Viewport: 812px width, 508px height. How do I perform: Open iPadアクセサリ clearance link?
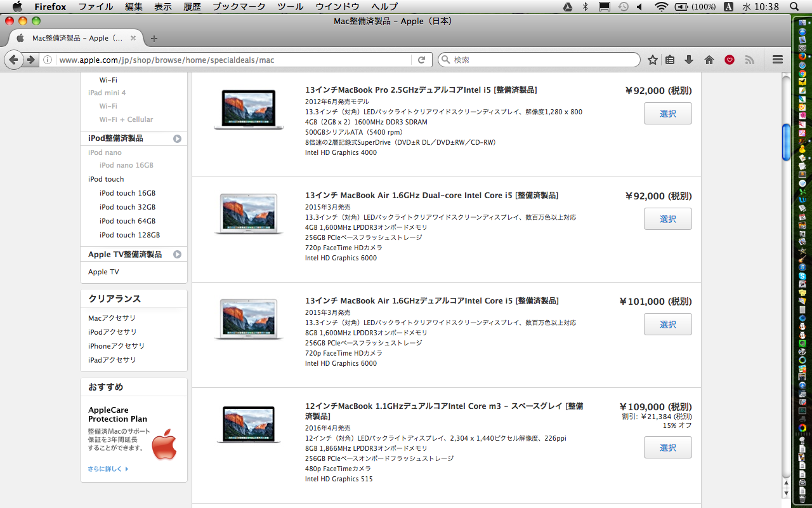[x=112, y=360]
